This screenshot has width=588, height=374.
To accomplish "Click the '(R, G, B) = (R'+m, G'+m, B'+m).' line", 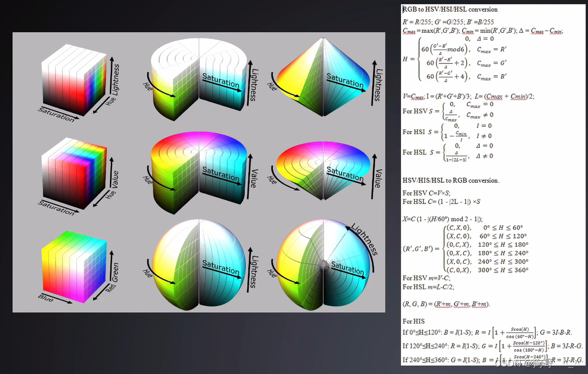I will tap(446, 304).
